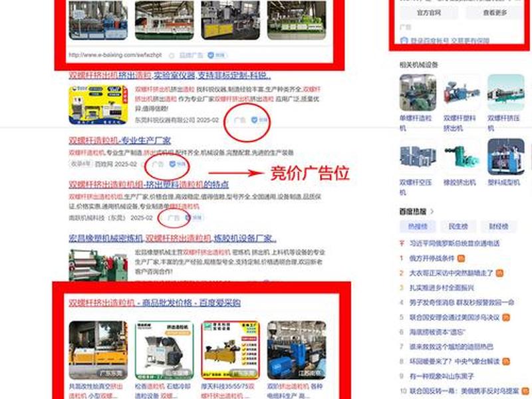Open hot search 9 有一种现象叫山东黑子
This screenshot has width=532, height=399.
click(442, 376)
